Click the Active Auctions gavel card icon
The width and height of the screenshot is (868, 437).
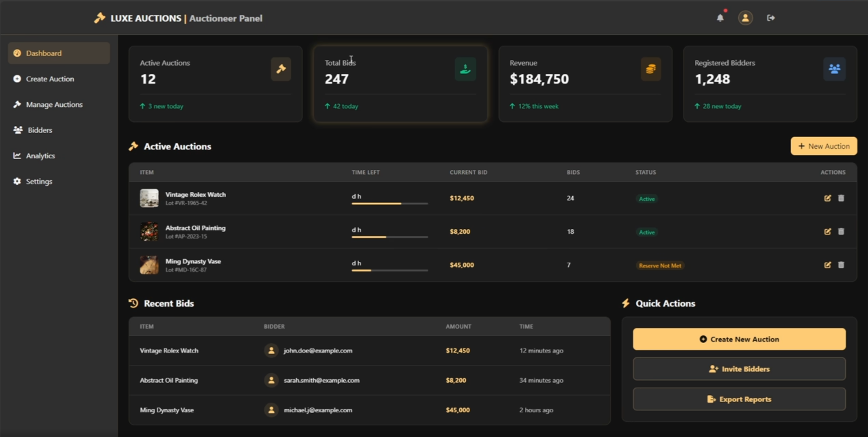point(281,69)
